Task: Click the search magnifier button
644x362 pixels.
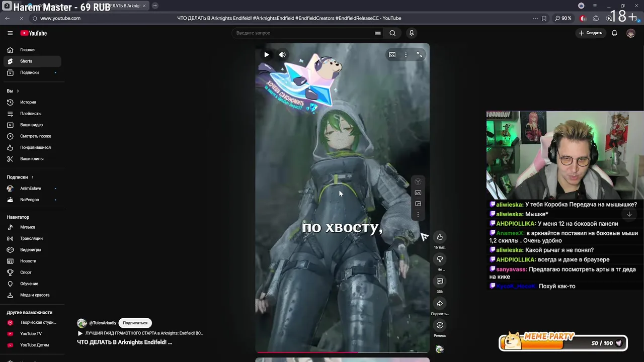Action: [392, 33]
